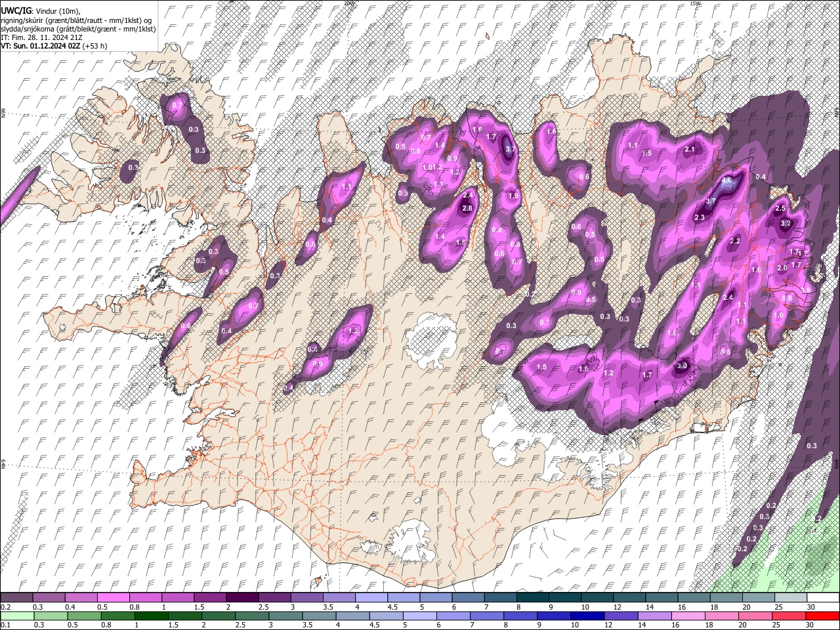Click the '0.2' label under top legend row

click(x=5, y=607)
